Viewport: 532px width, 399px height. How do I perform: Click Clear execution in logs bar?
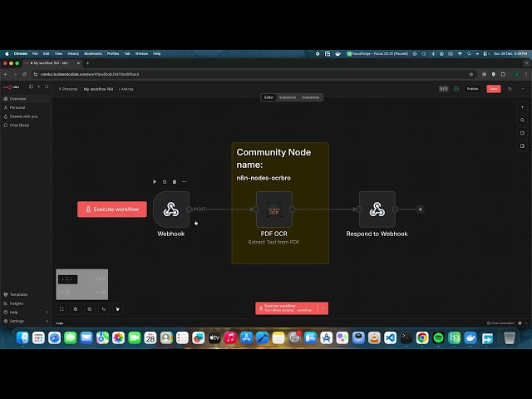click(x=500, y=323)
